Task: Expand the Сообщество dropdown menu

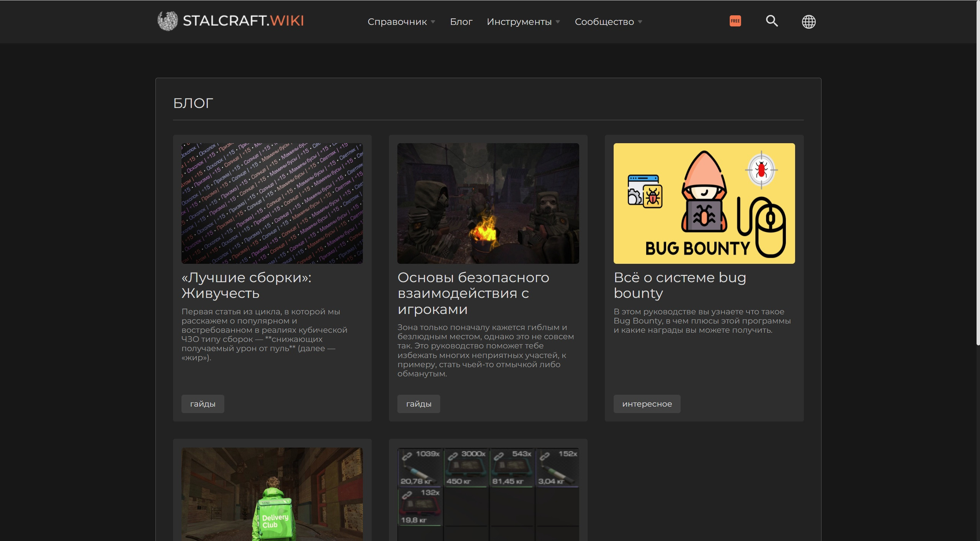Action: tap(608, 22)
